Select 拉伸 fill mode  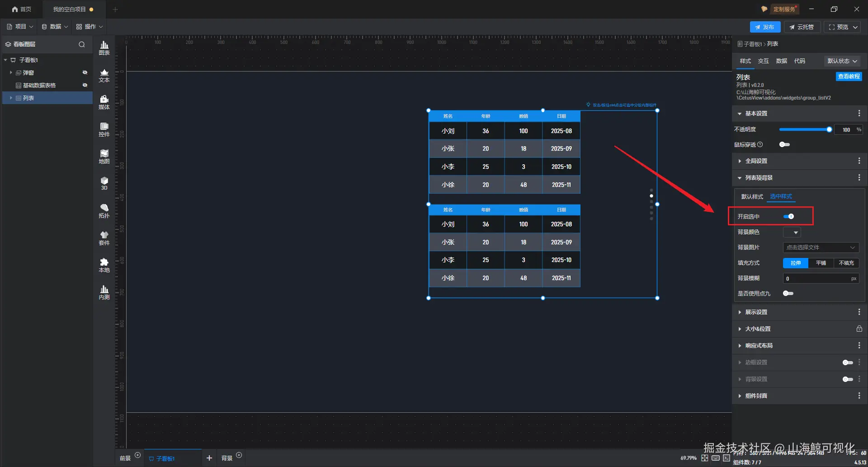pos(796,263)
